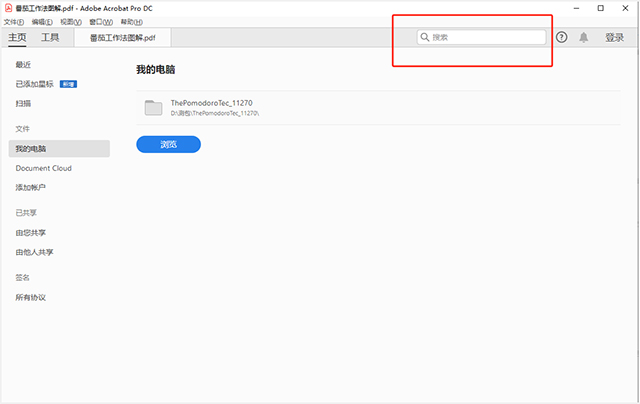640x404 pixels.
Task: Select 我的电脑 in the sidebar
Action: [59, 149]
